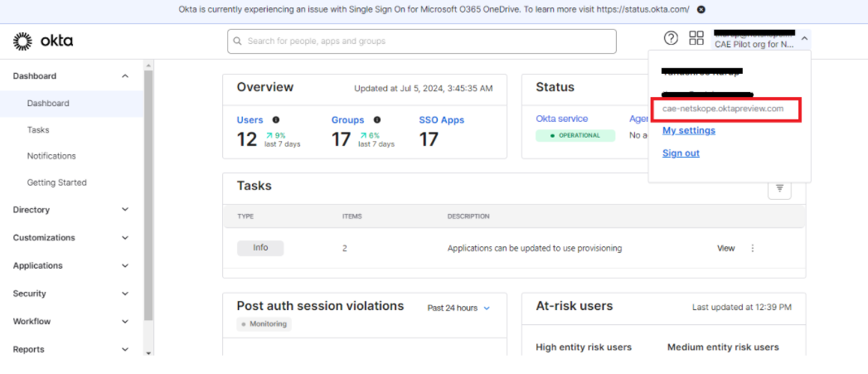Viewport: 868px width, 374px height.
Task: Click cae-netskope.oktapreview.com domain text
Action: [x=723, y=109]
